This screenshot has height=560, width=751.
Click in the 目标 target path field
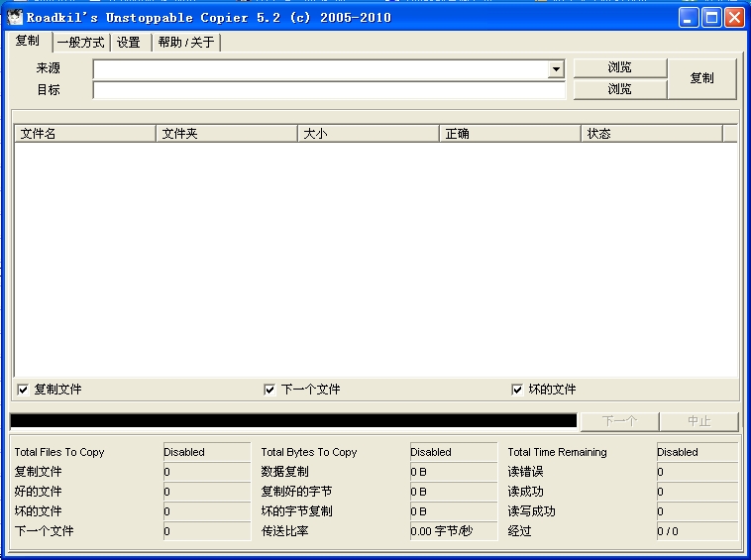pyautogui.click(x=329, y=90)
